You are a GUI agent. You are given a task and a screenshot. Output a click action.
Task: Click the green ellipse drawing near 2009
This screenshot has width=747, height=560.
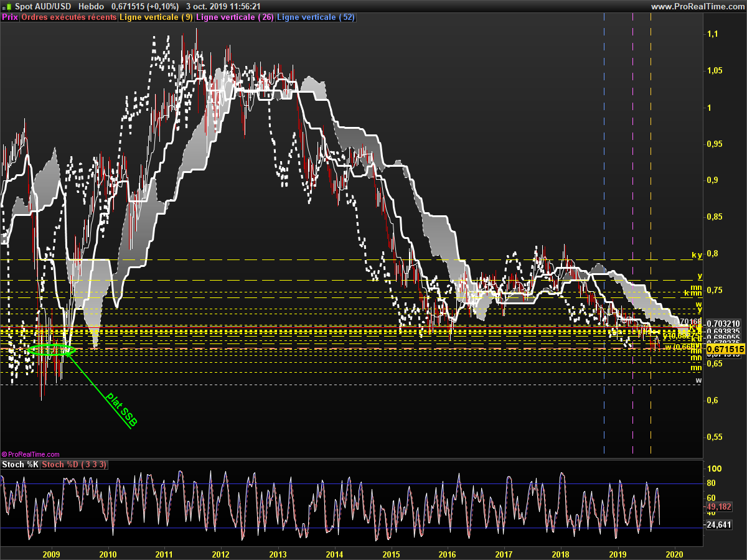pos(52,350)
